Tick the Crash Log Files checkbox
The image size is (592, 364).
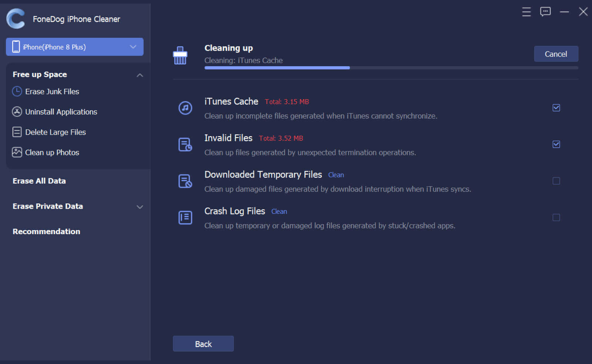click(x=556, y=218)
